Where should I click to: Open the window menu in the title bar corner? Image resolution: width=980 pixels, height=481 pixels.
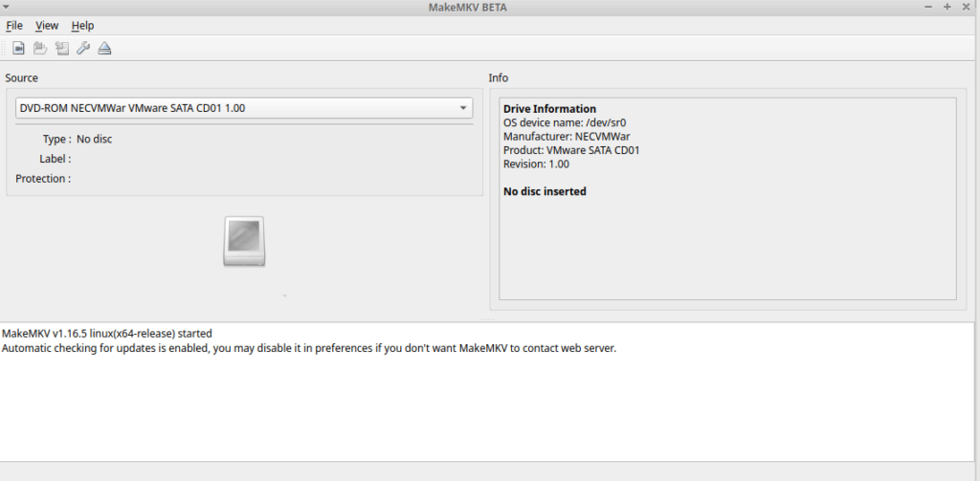coord(6,7)
